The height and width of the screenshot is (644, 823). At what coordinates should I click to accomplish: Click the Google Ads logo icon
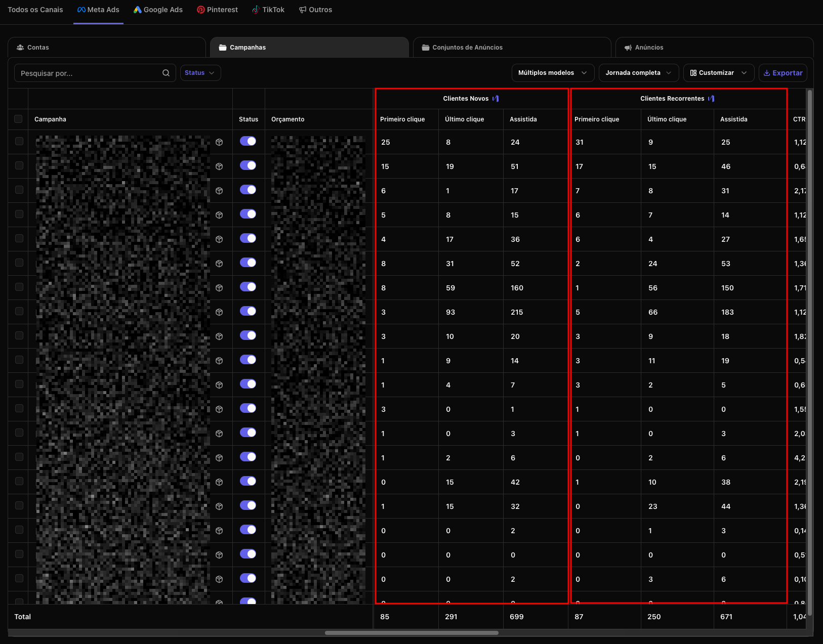[x=137, y=10]
